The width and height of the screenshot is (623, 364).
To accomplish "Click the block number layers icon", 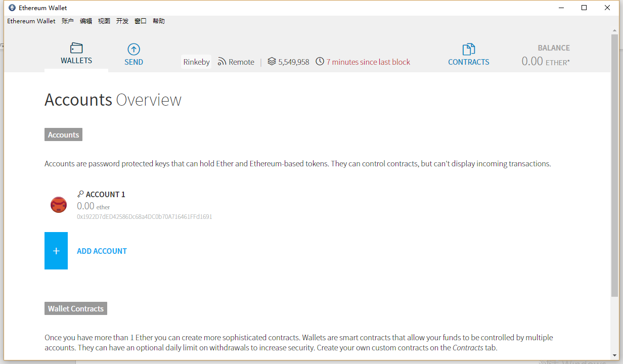I will [272, 62].
